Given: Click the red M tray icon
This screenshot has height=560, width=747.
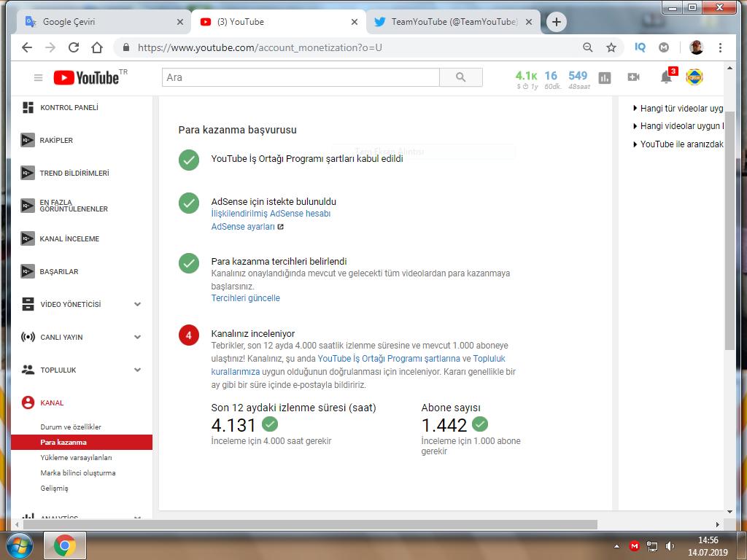Looking at the screenshot, I should (634, 546).
